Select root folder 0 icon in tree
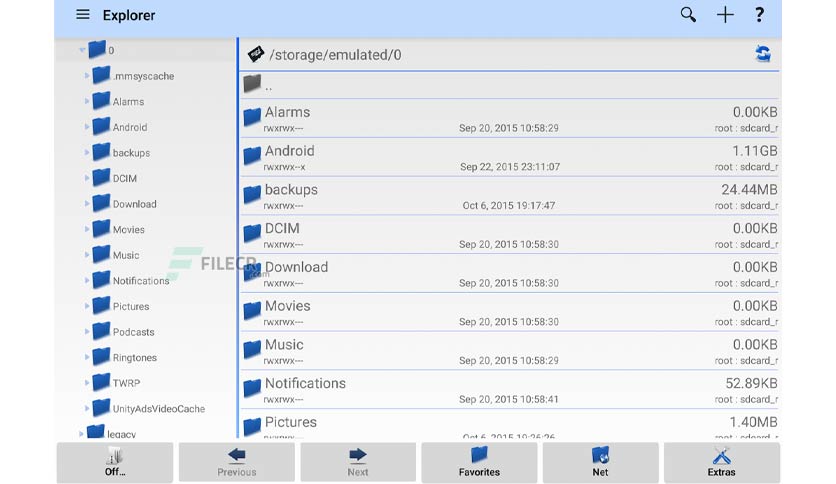Screen dimensions: 836x484 pyautogui.click(x=97, y=50)
